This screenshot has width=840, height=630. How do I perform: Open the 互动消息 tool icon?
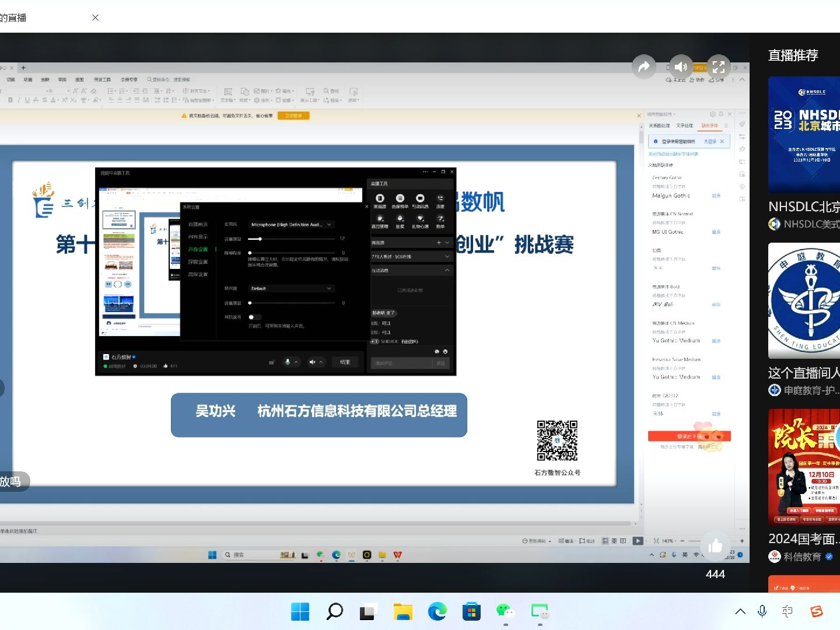[420, 201]
